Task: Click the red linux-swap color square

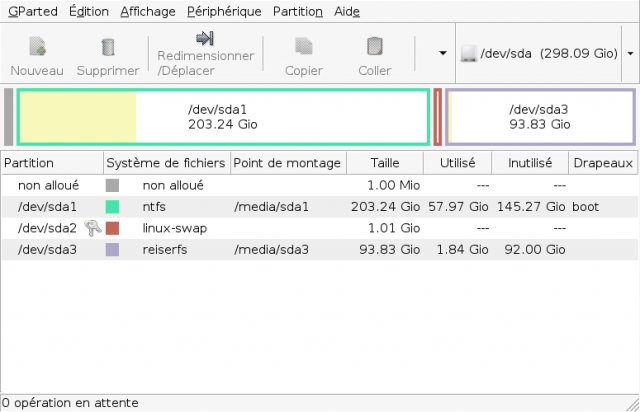Action: point(112,228)
